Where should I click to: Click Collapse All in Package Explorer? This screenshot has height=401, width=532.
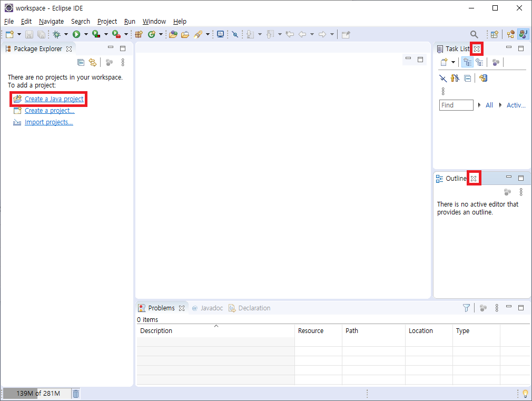click(81, 63)
